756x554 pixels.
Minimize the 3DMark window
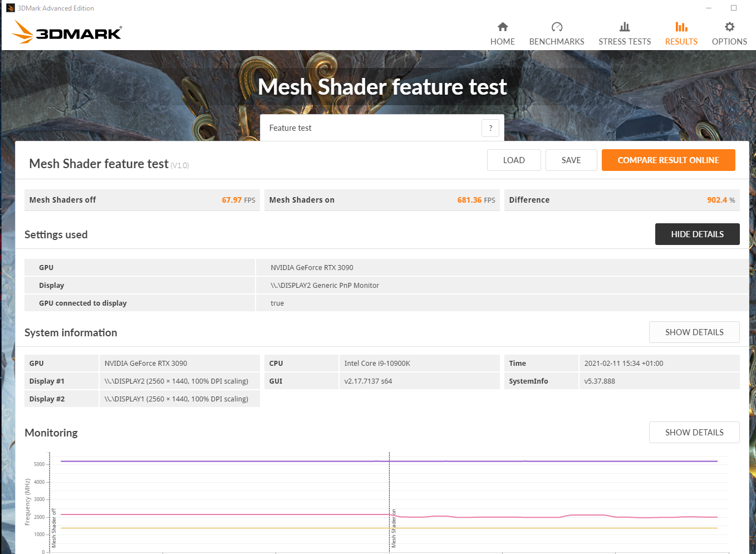pyautogui.click(x=709, y=8)
